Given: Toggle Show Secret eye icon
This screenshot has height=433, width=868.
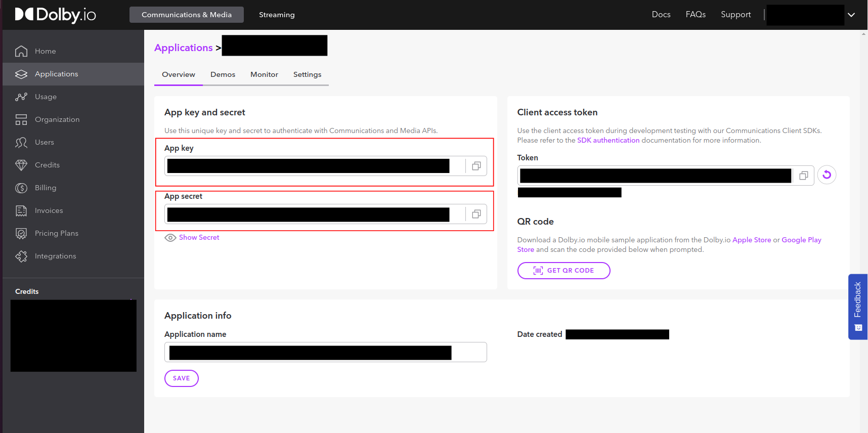Looking at the screenshot, I should coord(170,238).
